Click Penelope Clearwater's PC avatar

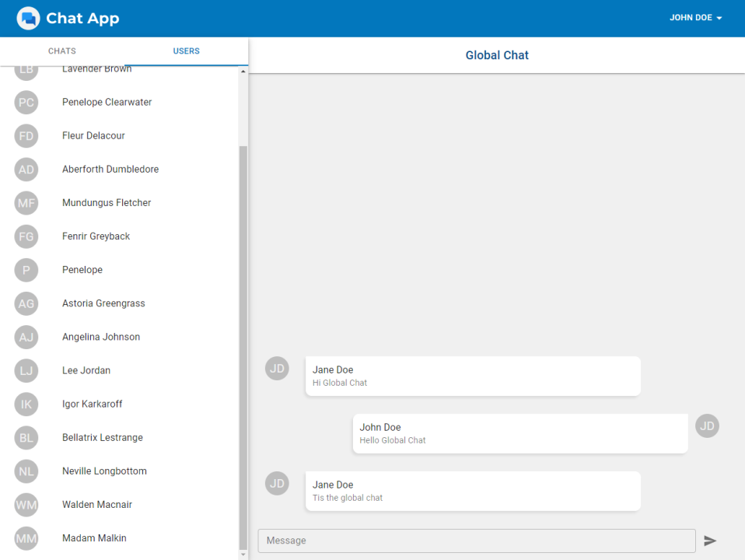point(26,102)
